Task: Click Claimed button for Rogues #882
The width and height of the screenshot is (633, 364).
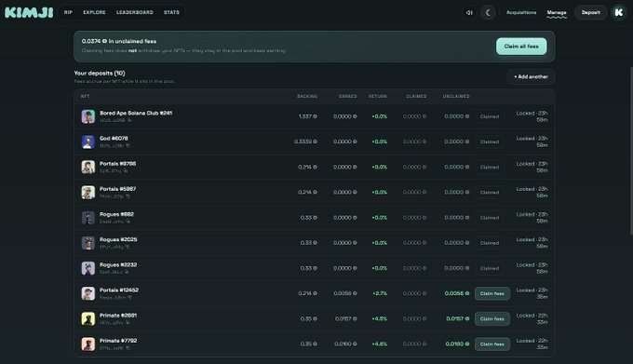Action: 490,218
